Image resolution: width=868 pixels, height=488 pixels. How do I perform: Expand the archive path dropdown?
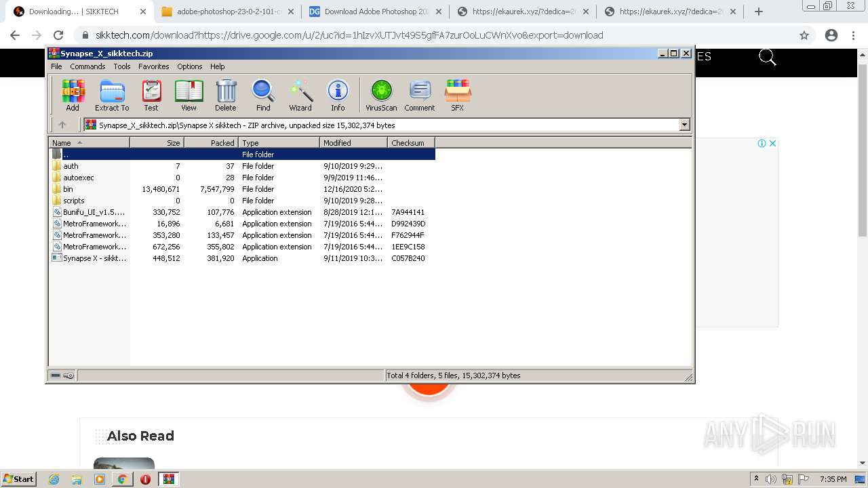pos(684,125)
